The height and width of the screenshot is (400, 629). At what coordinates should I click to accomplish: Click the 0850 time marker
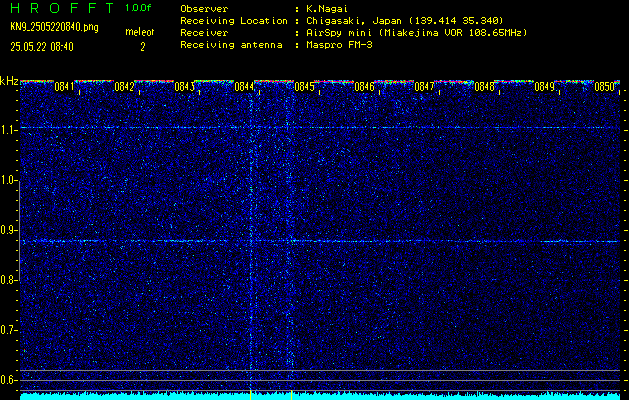(x=605, y=87)
